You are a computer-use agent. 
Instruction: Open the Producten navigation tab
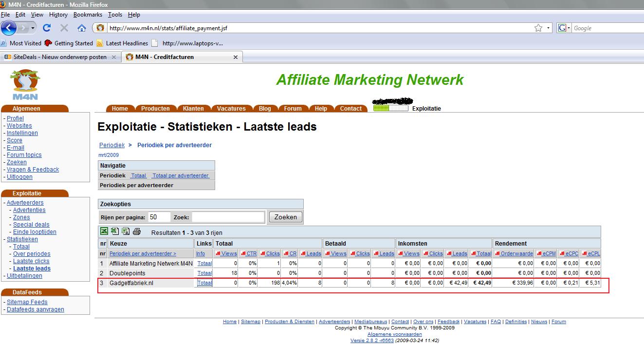(x=155, y=109)
